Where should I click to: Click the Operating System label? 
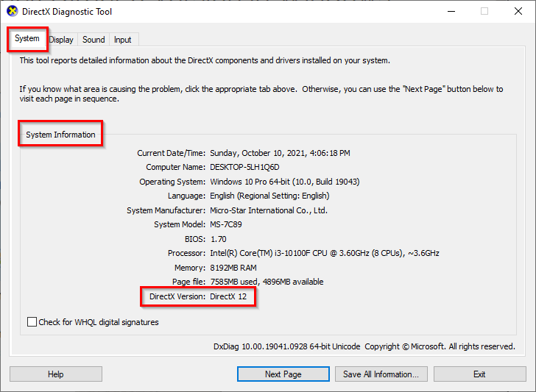[172, 182]
